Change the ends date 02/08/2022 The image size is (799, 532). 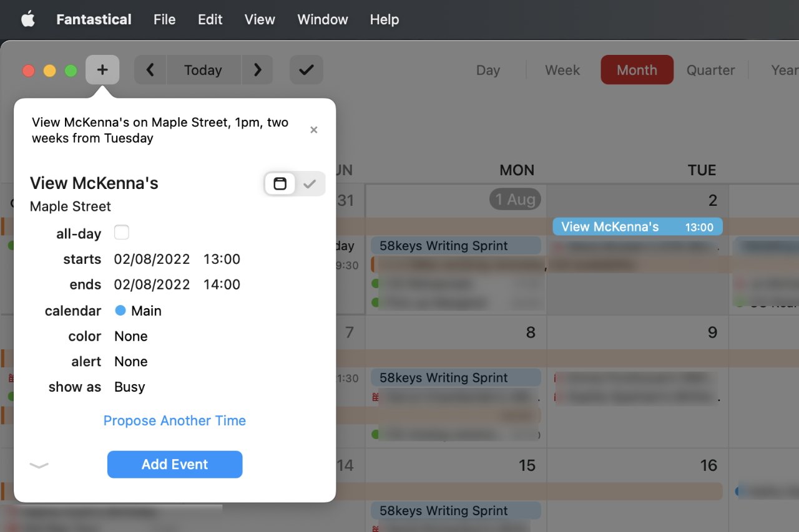point(152,285)
